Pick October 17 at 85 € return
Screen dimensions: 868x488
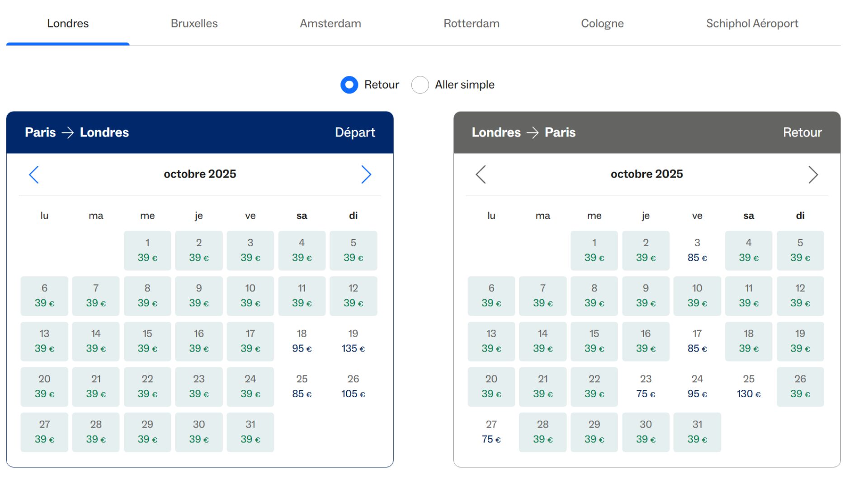pyautogui.click(x=697, y=341)
